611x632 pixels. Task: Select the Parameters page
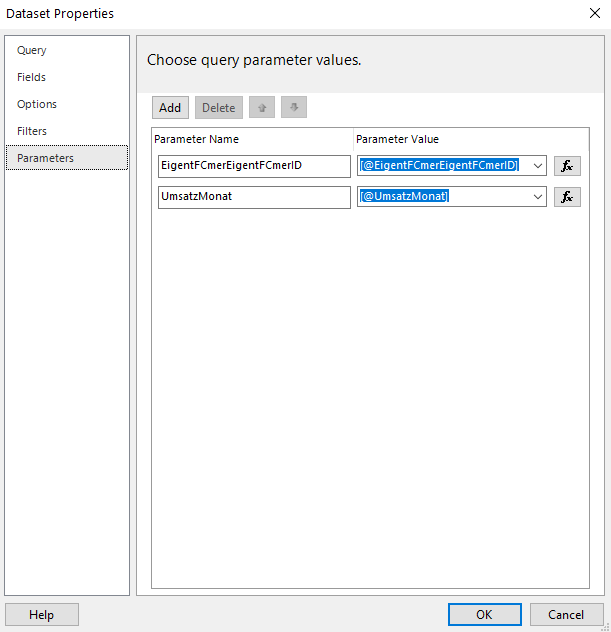(x=67, y=158)
